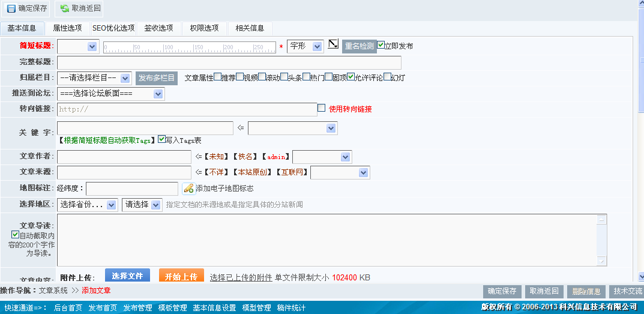Click the short title ruler input field
Viewport: 644px width, 314px height.
coord(189,47)
